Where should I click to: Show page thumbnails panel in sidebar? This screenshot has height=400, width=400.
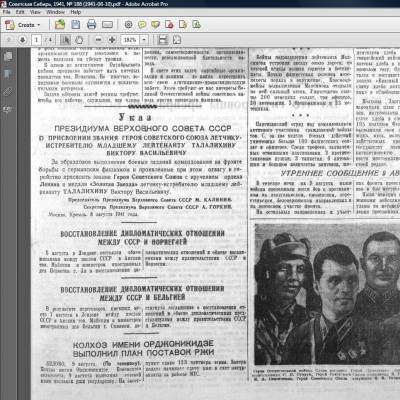pyautogui.click(x=8, y=56)
